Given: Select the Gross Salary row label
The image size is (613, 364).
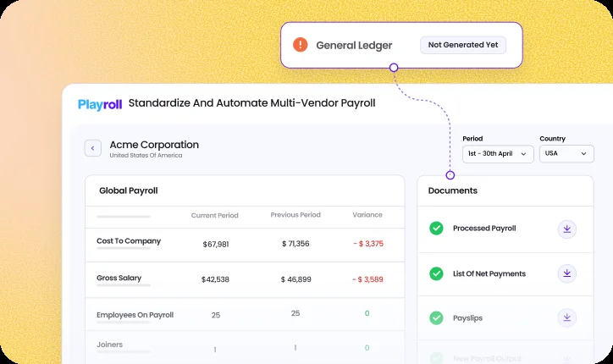Looking at the screenshot, I should [x=119, y=278].
